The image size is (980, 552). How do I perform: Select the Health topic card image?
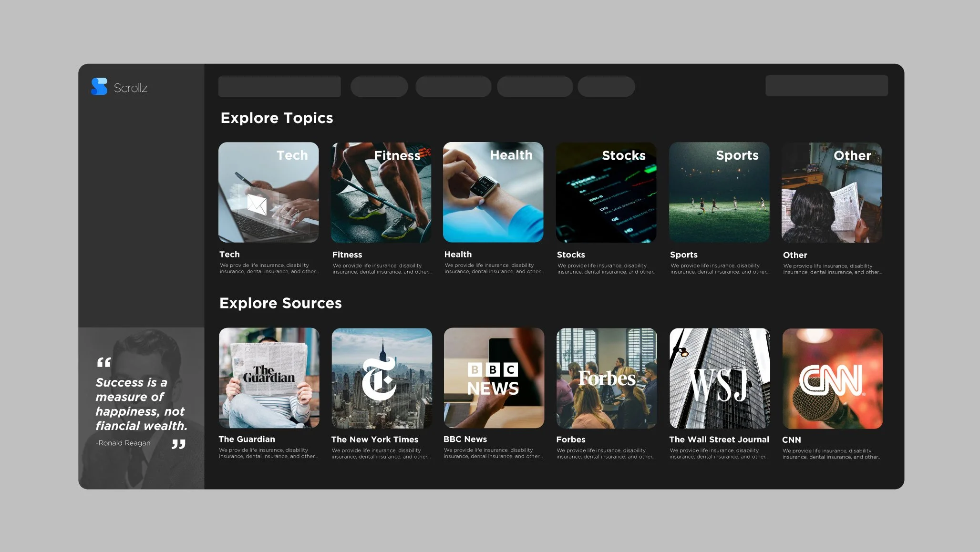point(493,192)
